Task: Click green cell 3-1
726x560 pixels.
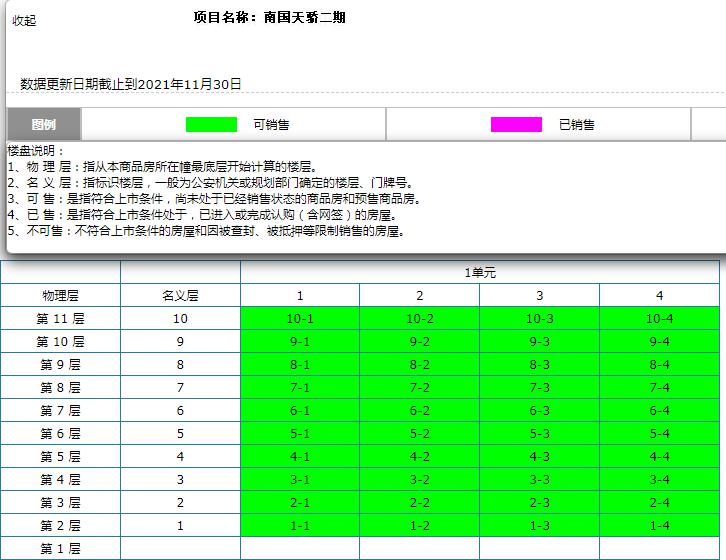Action: (x=300, y=479)
